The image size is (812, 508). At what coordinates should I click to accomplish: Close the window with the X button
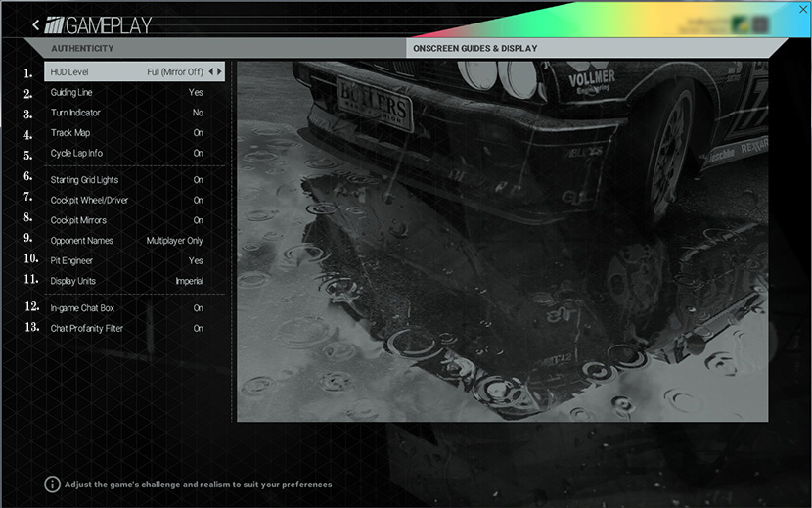(803, 9)
